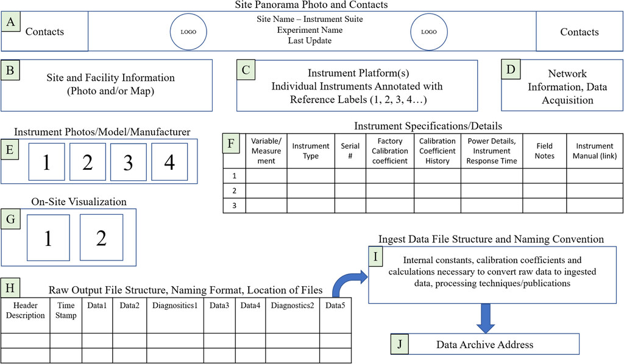Click the green C section label
The width and height of the screenshot is (624, 364).
[x=246, y=70]
